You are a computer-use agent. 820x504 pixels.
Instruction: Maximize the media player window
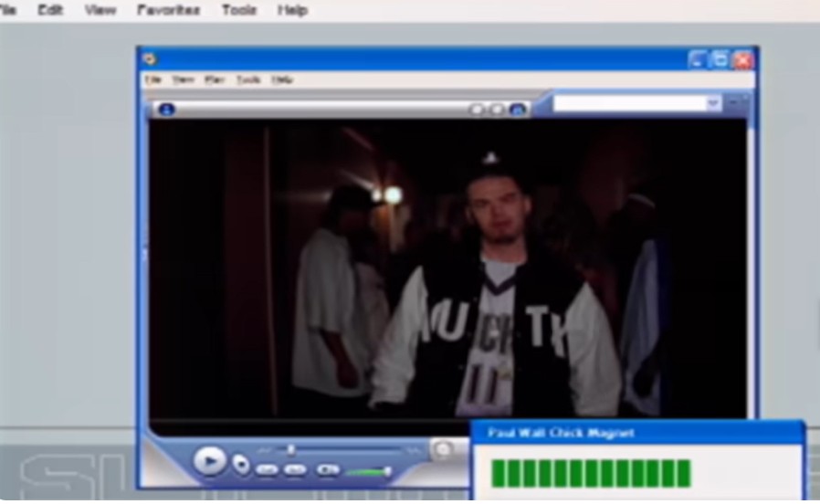pos(720,59)
